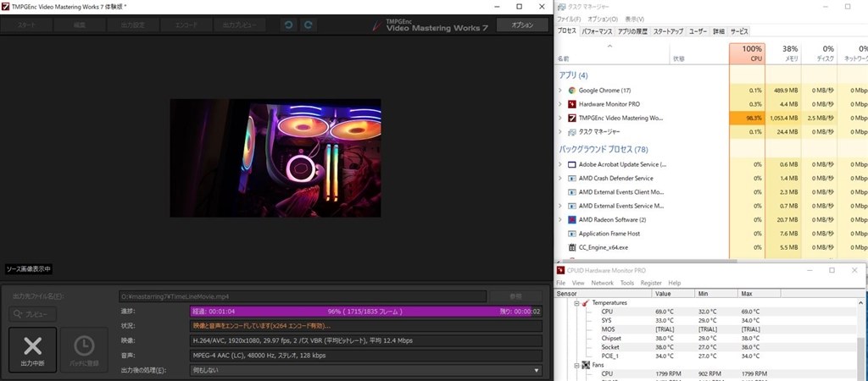The height and width of the screenshot is (381, 868).
Task: Click TMPGEnc Video Mastering icon in process list
Action: (x=572, y=118)
